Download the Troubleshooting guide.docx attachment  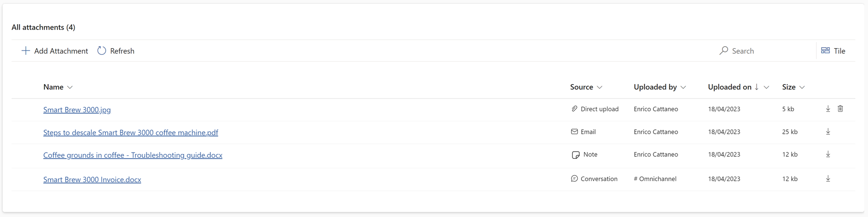pos(828,154)
